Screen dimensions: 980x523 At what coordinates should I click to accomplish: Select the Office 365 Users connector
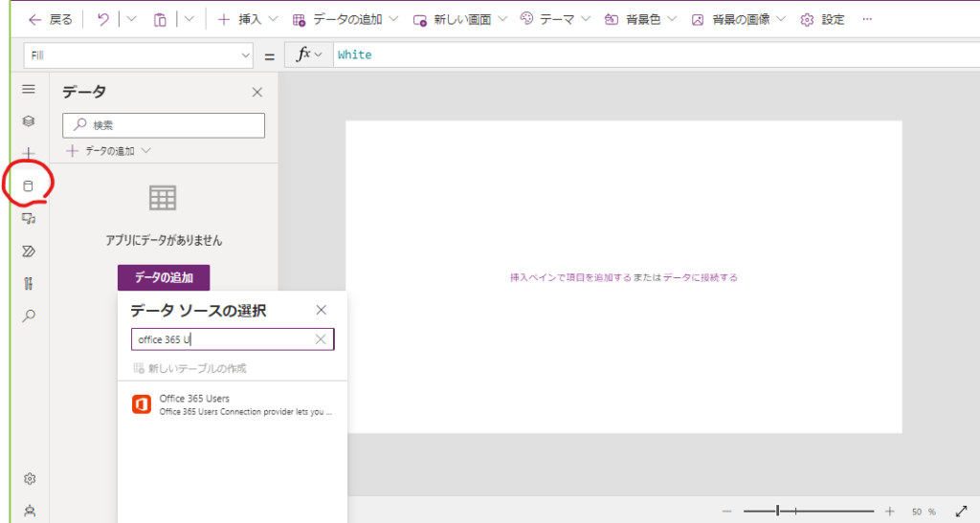[233, 404]
